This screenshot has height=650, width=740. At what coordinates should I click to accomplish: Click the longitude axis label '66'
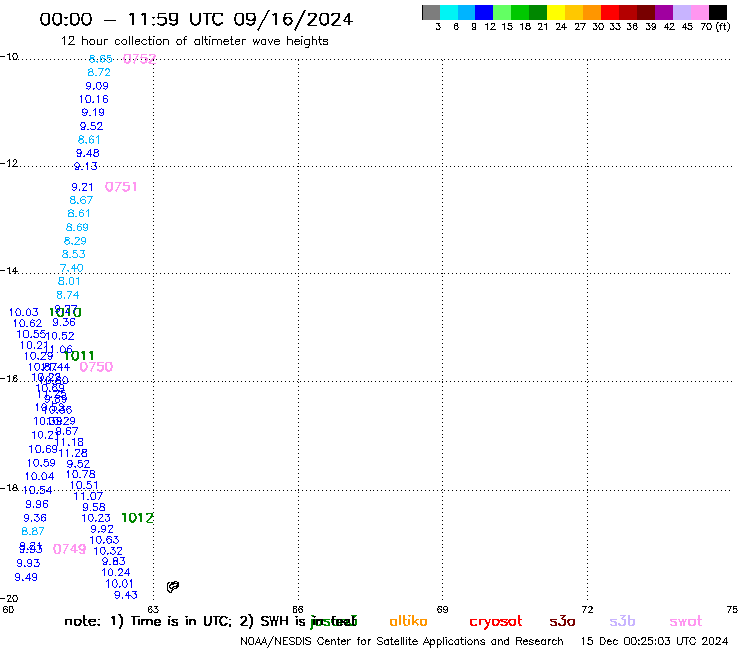point(298,609)
